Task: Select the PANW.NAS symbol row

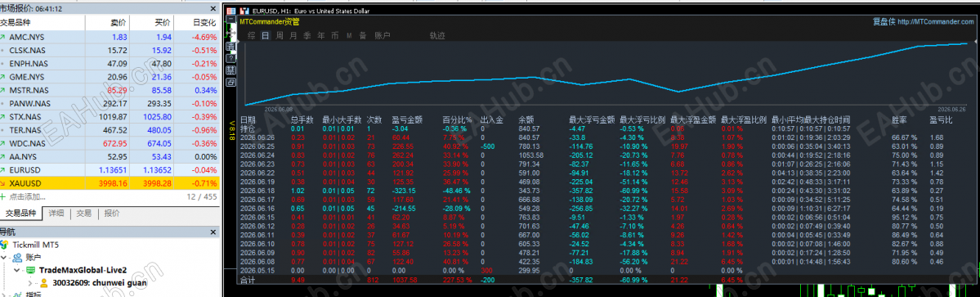Action: click(110, 103)
